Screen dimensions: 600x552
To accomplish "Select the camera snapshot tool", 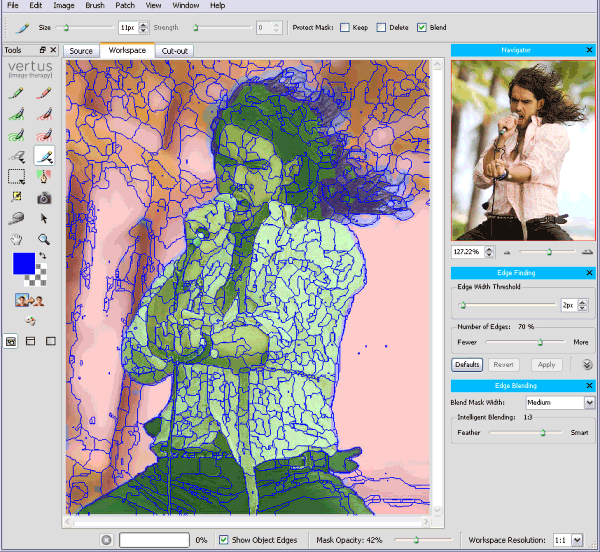I will 44,198.
